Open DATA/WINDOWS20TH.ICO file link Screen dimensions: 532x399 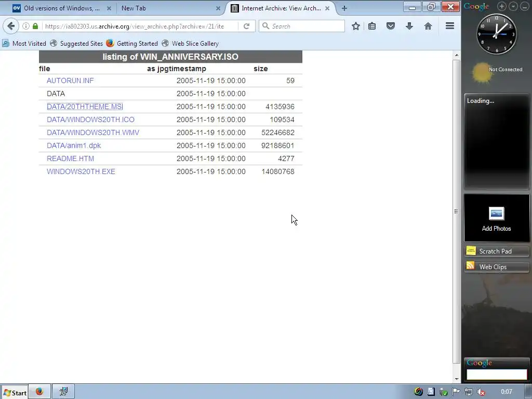[x=90, y=120]
